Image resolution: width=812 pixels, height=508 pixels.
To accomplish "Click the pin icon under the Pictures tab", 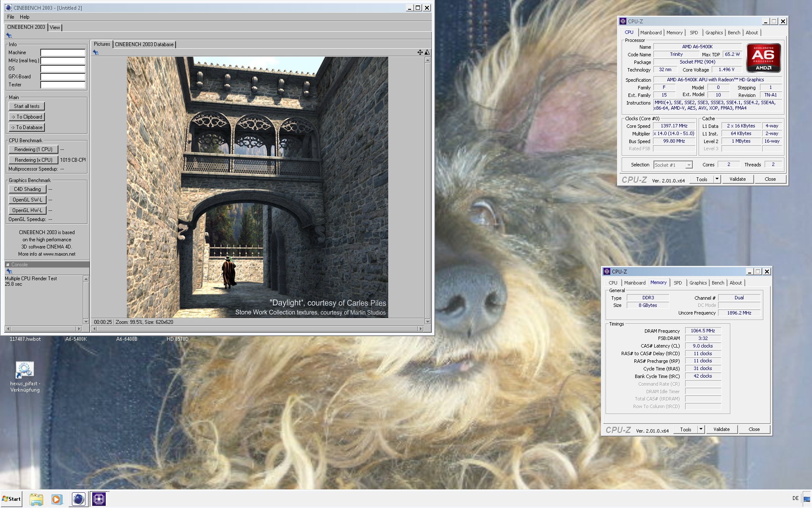I will 96,52.
